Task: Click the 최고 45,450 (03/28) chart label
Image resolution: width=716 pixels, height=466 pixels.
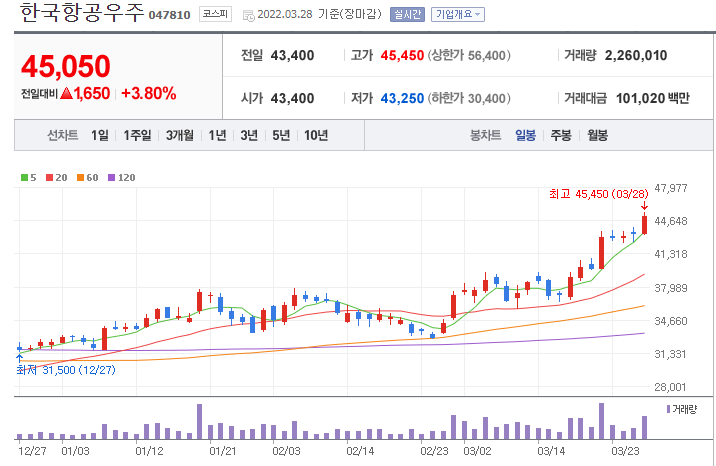Action: (599, 194)
